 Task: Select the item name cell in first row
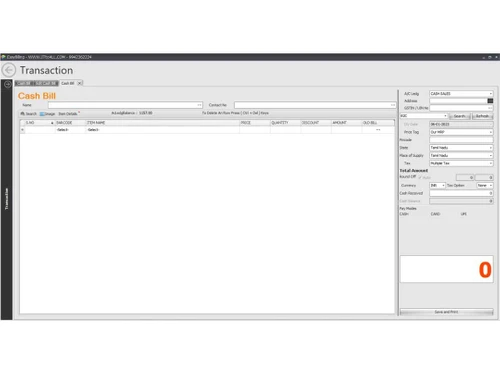pyautogui.click(x=163, y=130)
